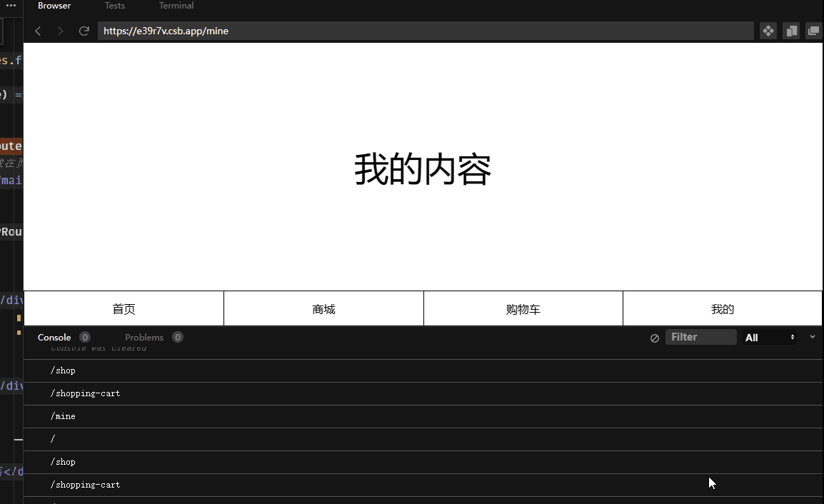Select the Problems tab
The width and height of the screenshot is (824, 504).
[x=144, y=338]
